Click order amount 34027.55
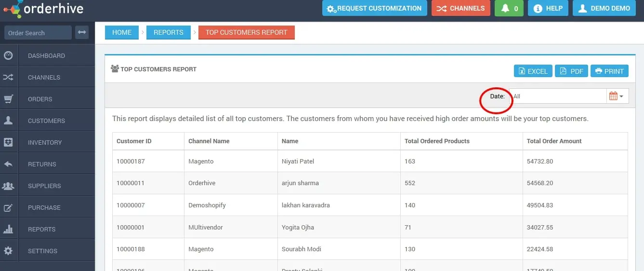 tap(540, 227)
